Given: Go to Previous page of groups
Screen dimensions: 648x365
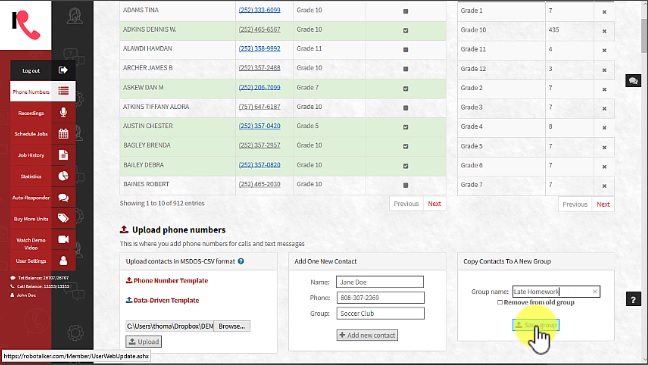Looking at the screenshot, I should coord(575,204).
